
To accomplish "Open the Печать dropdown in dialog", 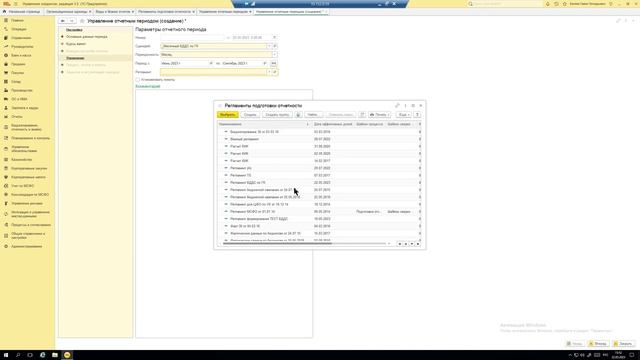I will [379, 115].
